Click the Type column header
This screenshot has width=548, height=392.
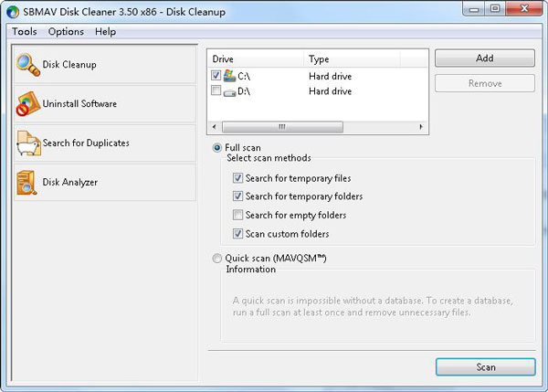click(352, 59)
